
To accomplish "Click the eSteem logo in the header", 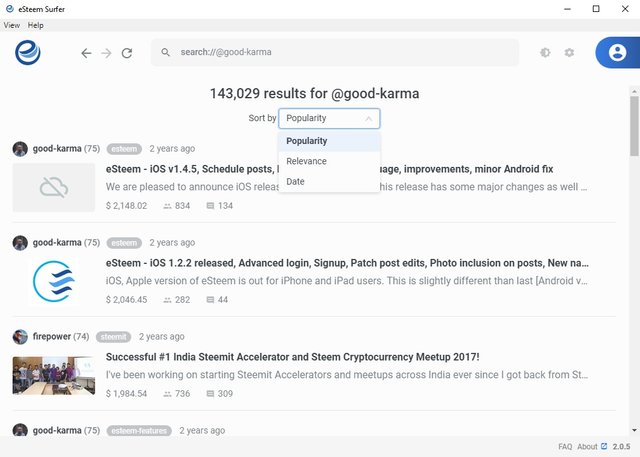I will 28,52.
